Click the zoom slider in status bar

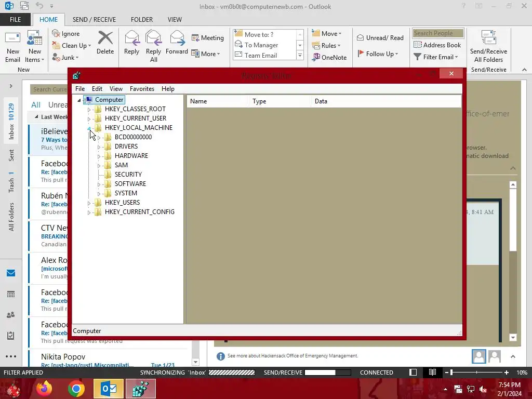pos(476,373)
